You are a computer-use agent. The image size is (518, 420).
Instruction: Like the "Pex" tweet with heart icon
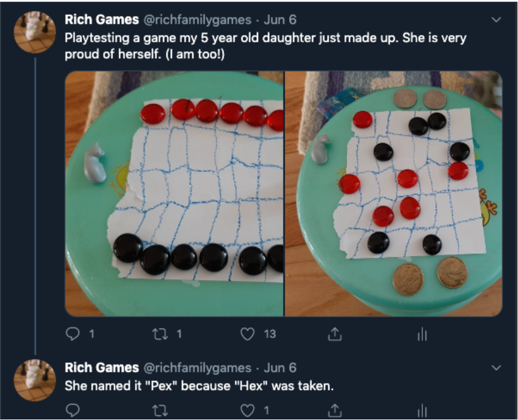click(247, 410)
